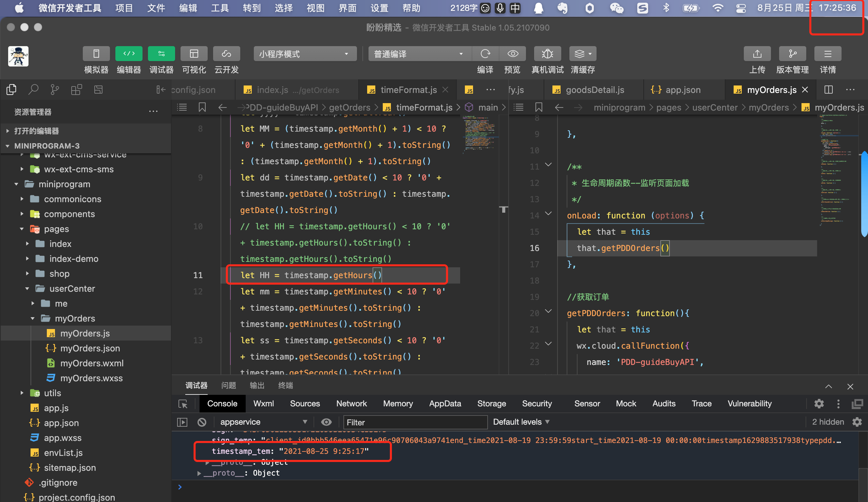
Task: Click the clear console icon
Action: pos(202,422)
